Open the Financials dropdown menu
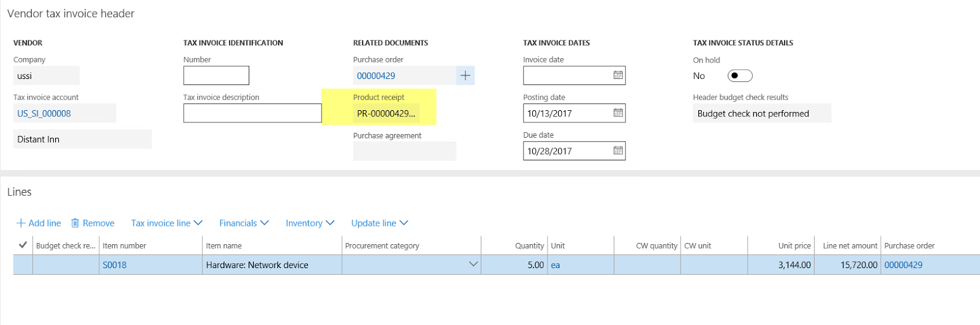 coord(244,223)
